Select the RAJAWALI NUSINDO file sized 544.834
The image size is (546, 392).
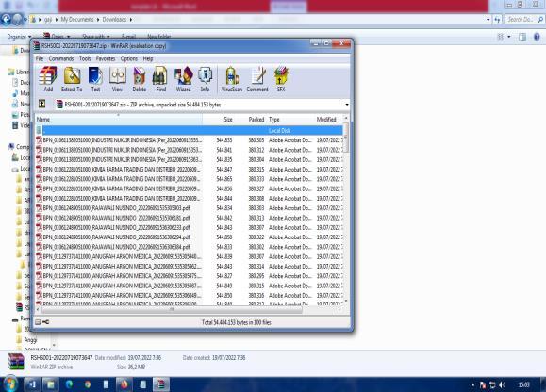[x=190, y=208]
